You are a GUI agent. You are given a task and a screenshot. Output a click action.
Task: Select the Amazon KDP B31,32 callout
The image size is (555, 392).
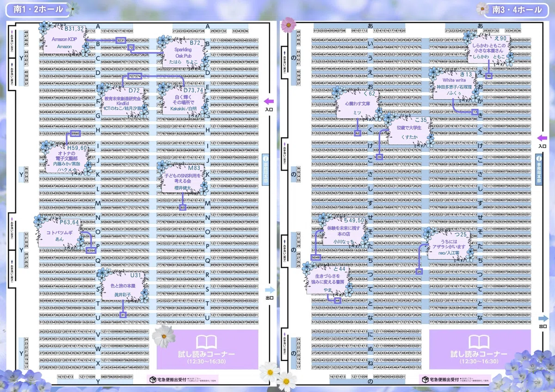click(64, 41)
